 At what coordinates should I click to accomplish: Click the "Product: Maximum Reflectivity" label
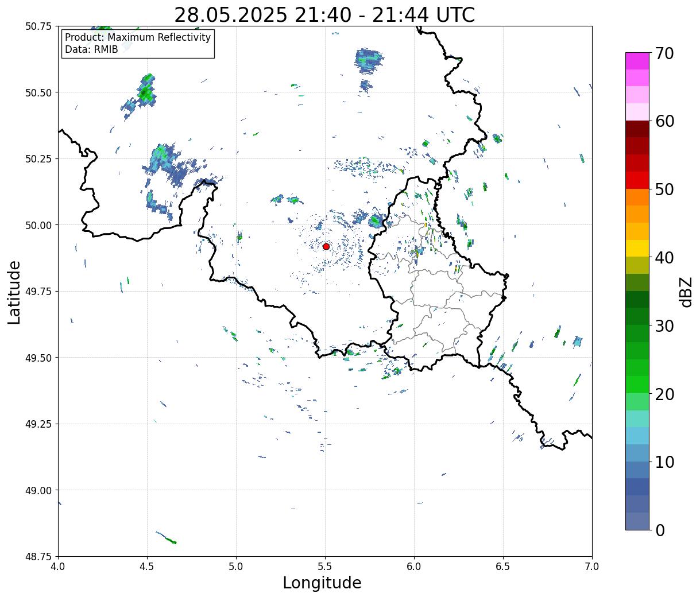[x=138, y=37]
